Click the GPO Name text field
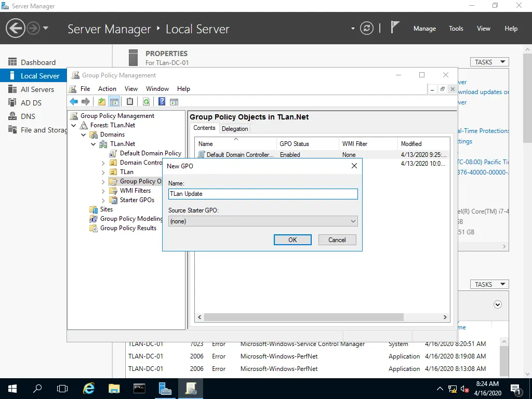532x399 pixels. pyautogui.click(x=263, y=194)
